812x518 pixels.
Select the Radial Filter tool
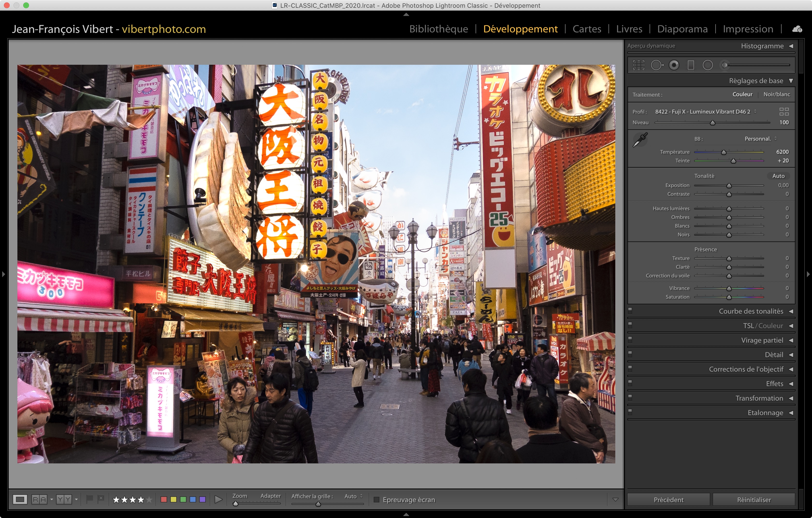(707, 65)
